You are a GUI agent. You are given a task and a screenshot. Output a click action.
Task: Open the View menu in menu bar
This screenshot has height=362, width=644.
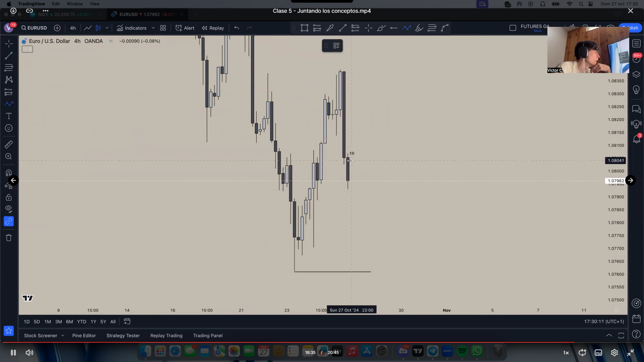point(95,4)
